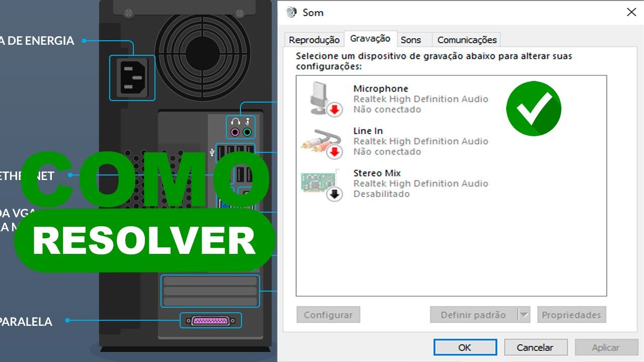
Task: Select the Stereo Mix device name
Action: [377, 173]
